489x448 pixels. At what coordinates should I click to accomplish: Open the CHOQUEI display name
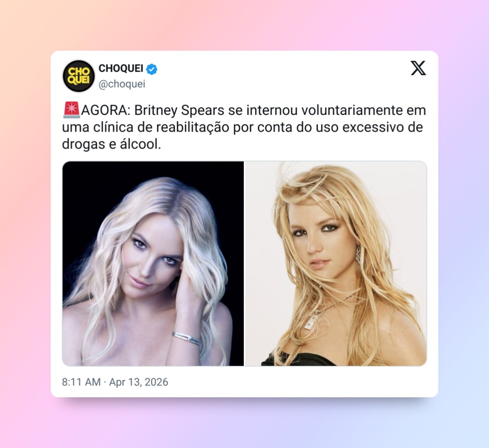(x=121, y=68)
